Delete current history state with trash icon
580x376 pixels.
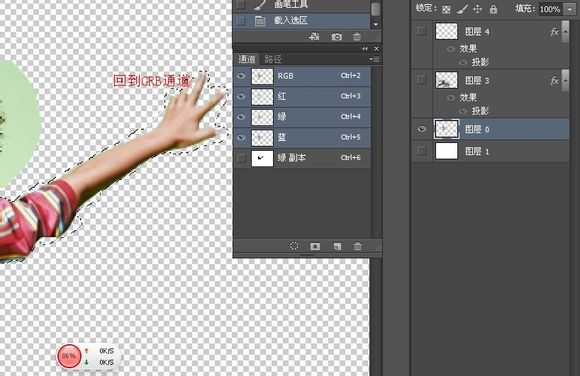(357, 37)
